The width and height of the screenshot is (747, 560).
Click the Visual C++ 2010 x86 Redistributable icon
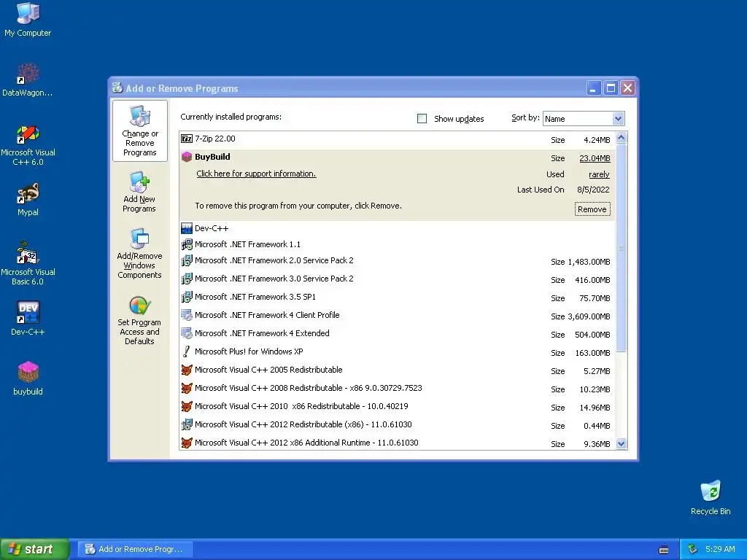pyautogui.click(x=187, y=406)
